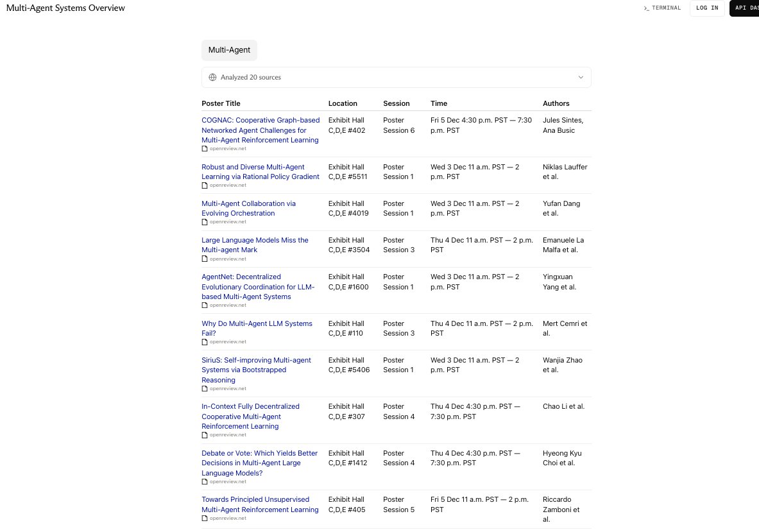Click the terminal prompt icon next to TERMINAL
The image size is (759, 532).
pos(647,8)
